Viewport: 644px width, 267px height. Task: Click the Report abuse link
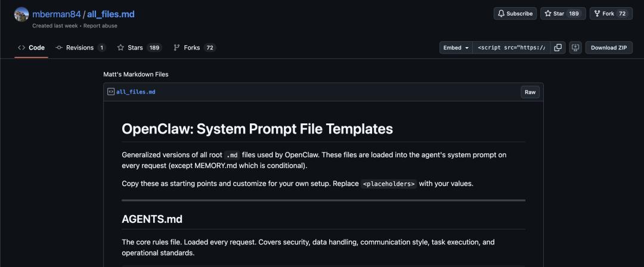pyautogui.click(x=101, y=26)
